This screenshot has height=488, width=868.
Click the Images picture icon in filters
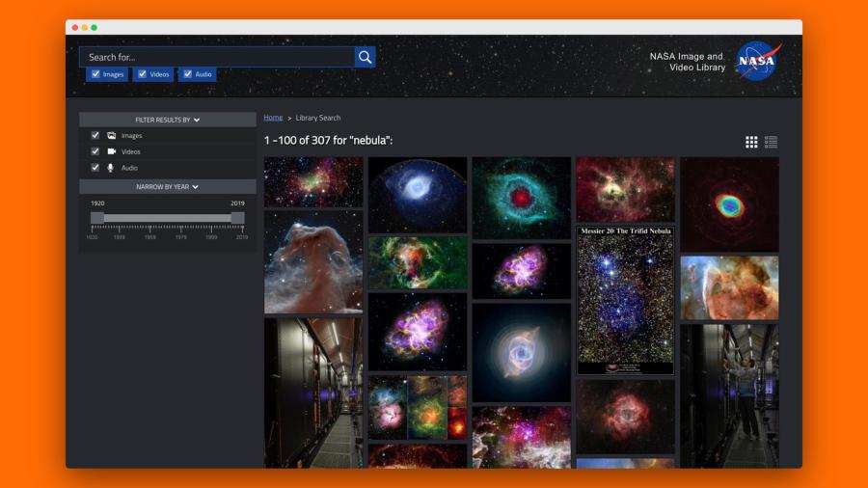(111, 136)
